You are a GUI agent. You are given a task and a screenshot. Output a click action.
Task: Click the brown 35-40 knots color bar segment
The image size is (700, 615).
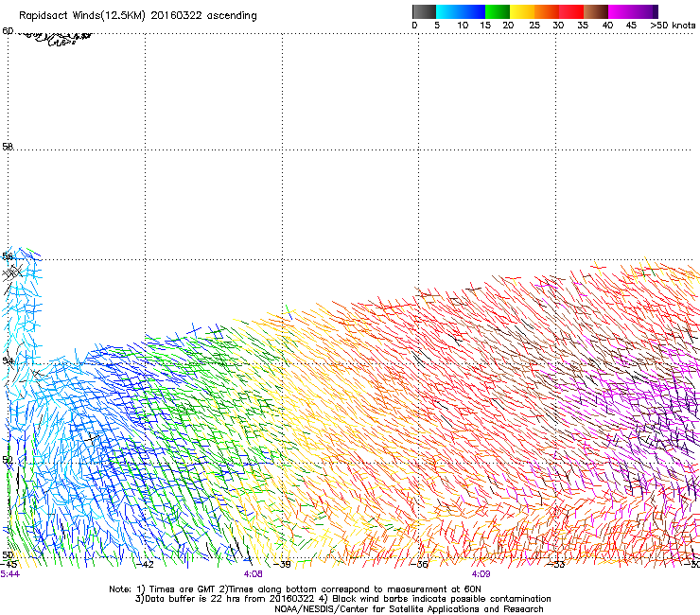coord(596,11)
